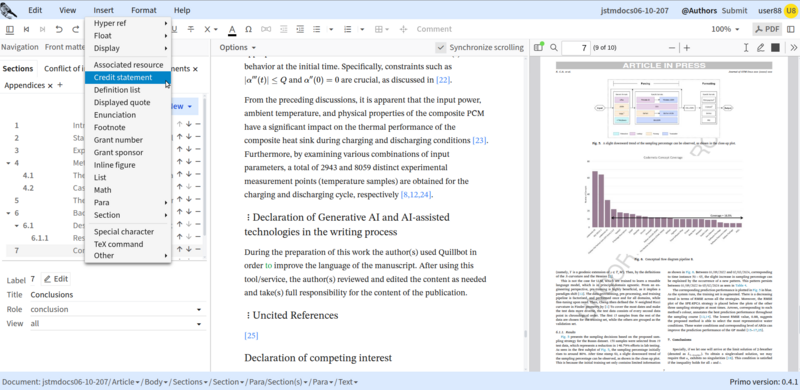
Task: Switch to the Sections tab
Action: coord(18,68)
